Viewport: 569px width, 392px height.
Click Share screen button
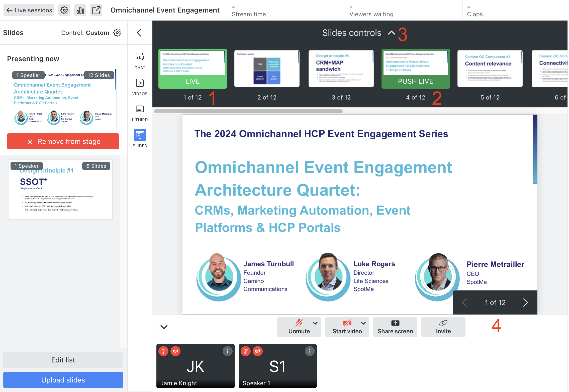[395, 327]
